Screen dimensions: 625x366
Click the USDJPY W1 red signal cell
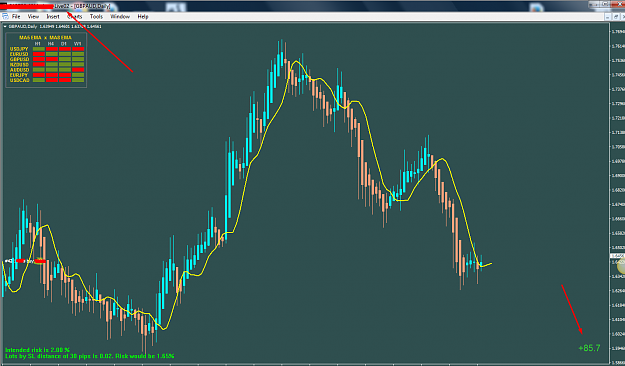78,49
